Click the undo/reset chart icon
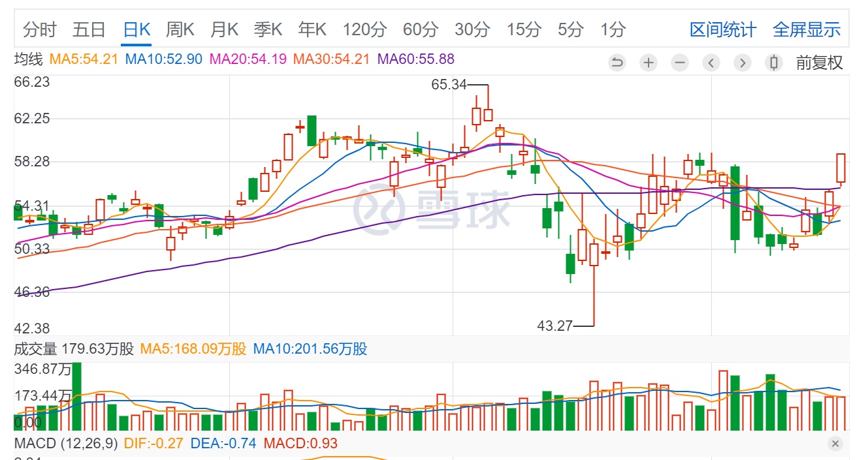Image resolution: width=868 pixels, height=460 pixels. coord(617,63)
